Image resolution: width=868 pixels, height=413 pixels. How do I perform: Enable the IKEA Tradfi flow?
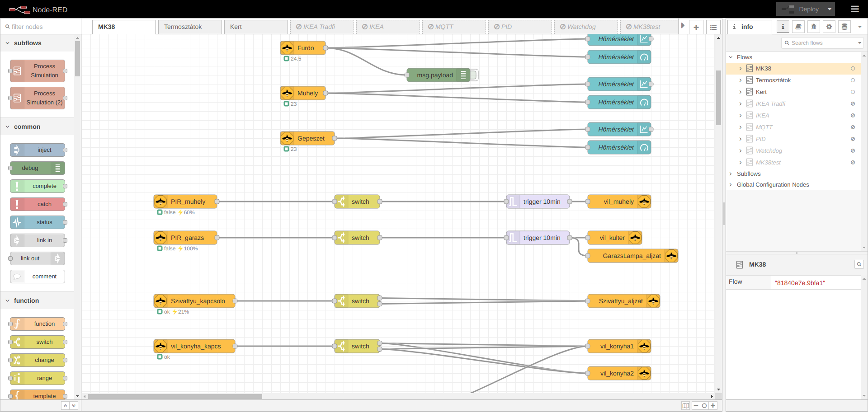853,104
